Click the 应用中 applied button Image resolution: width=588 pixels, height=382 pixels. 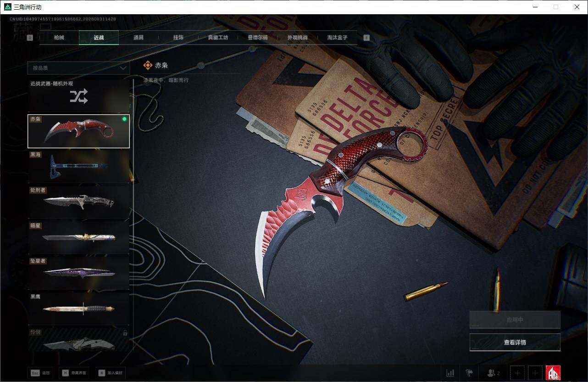(515, 320)
